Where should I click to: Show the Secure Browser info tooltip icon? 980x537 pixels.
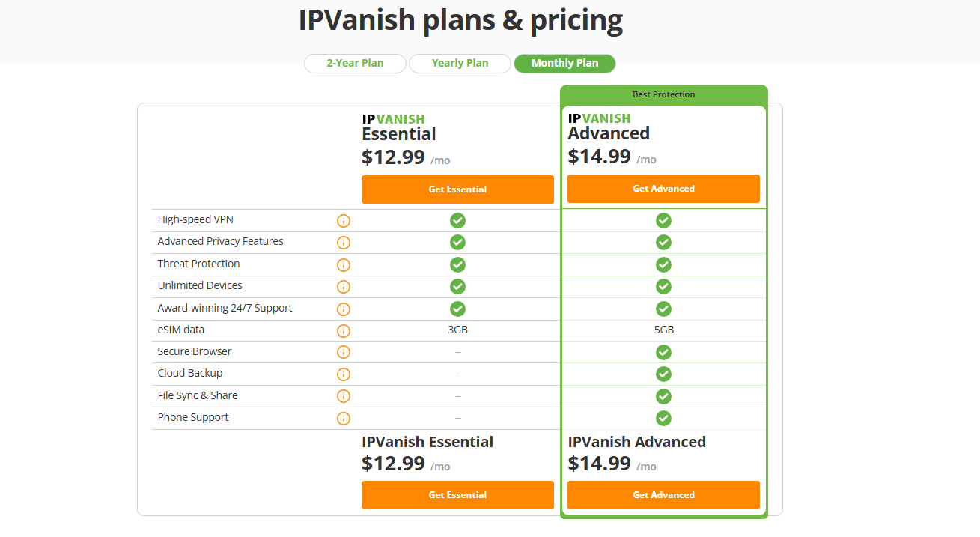(x=344, y=353)
